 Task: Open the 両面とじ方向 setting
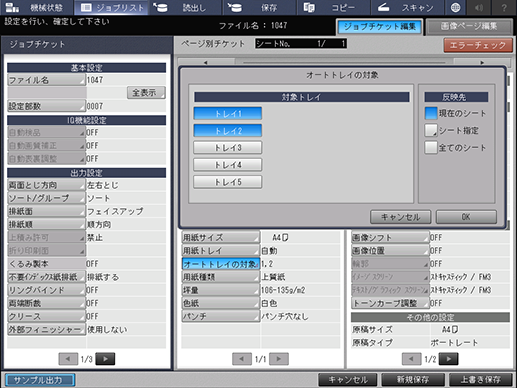[46, 185]
